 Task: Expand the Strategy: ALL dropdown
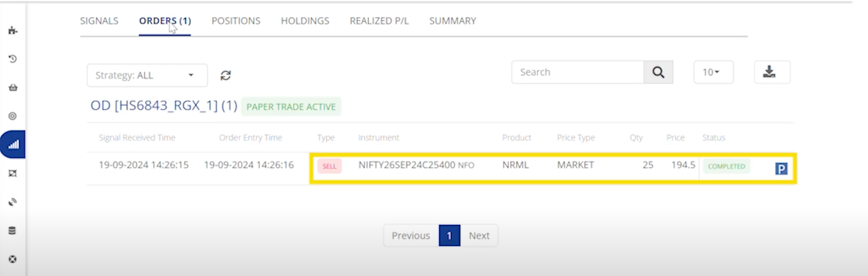point(147,76)
